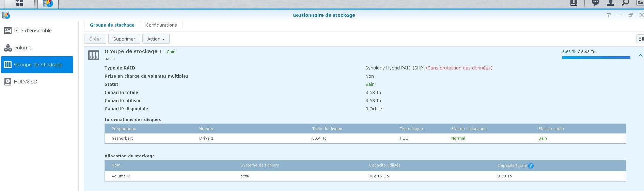
Task: Click the Supprimer button
Action: [x=124, y=39]
